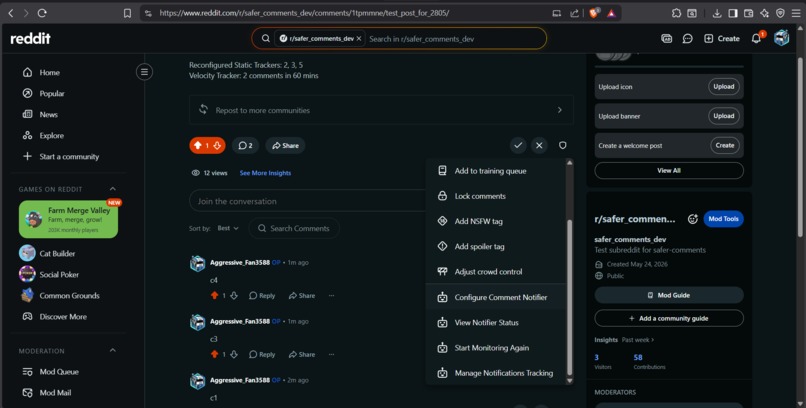The height and width of the screenshot is (408, 806).
Task: Select Configure Comment Notifier
Action: (496, 297)
